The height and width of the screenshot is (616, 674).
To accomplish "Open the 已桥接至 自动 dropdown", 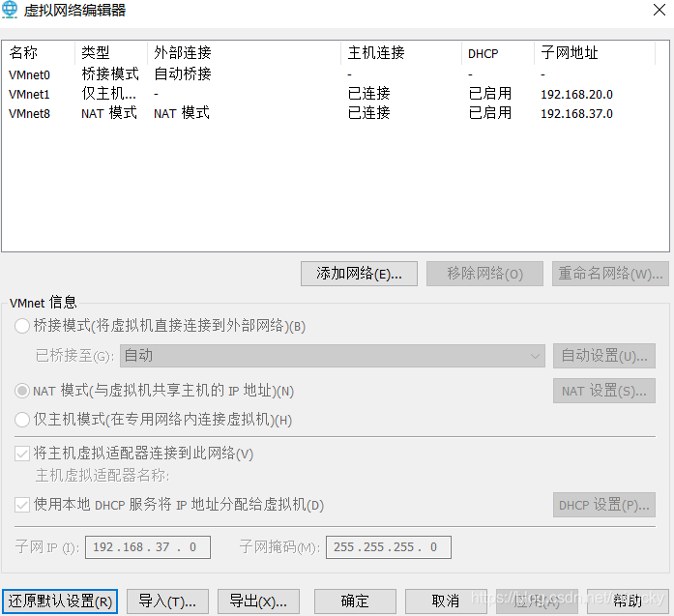I will click(333, 356).
